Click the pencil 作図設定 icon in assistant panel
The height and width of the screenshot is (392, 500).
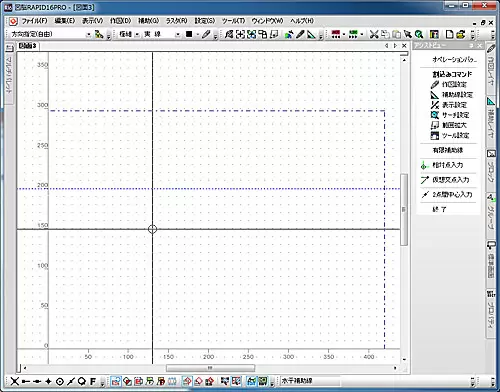point(434,84)
